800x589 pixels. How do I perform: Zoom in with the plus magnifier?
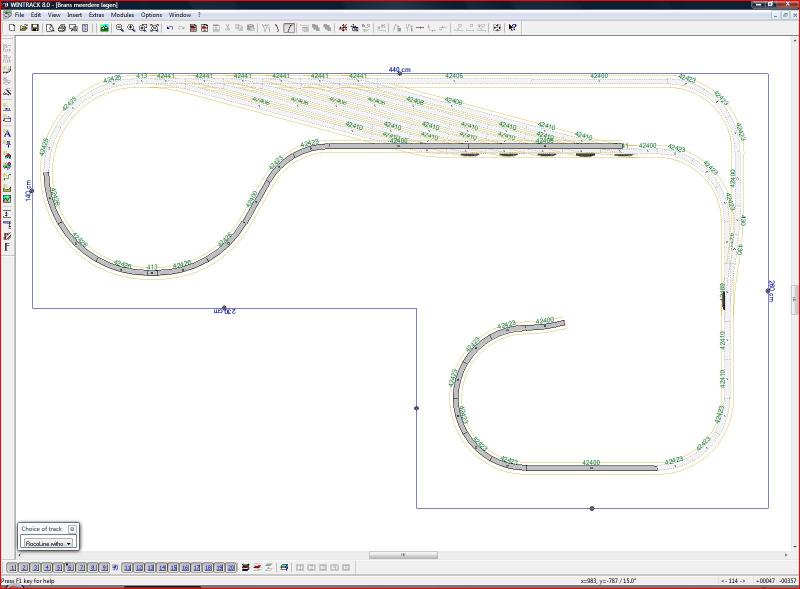coord(131,28)
